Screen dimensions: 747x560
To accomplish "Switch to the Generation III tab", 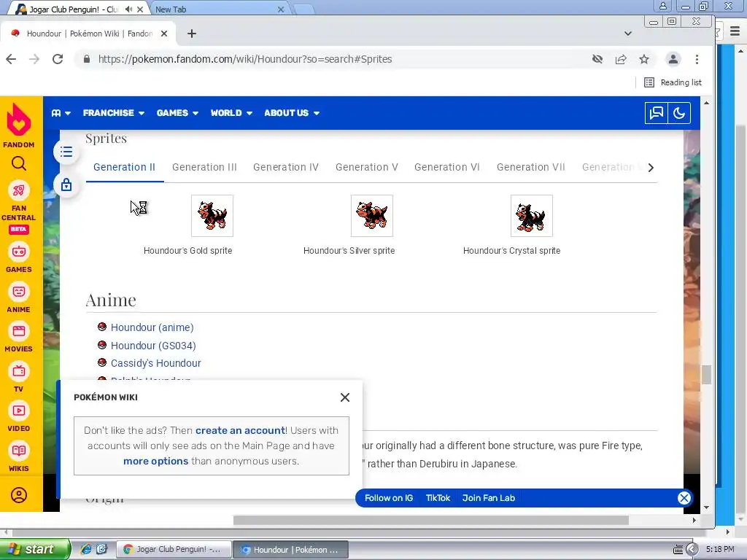I will pyautogui.click(x=204, y=167).
